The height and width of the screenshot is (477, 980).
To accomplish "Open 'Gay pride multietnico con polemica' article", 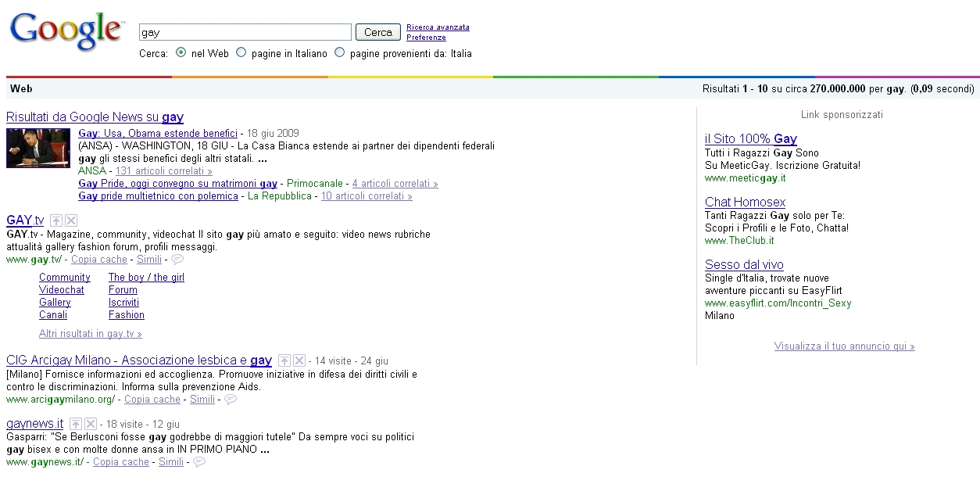I will (158, 196).
